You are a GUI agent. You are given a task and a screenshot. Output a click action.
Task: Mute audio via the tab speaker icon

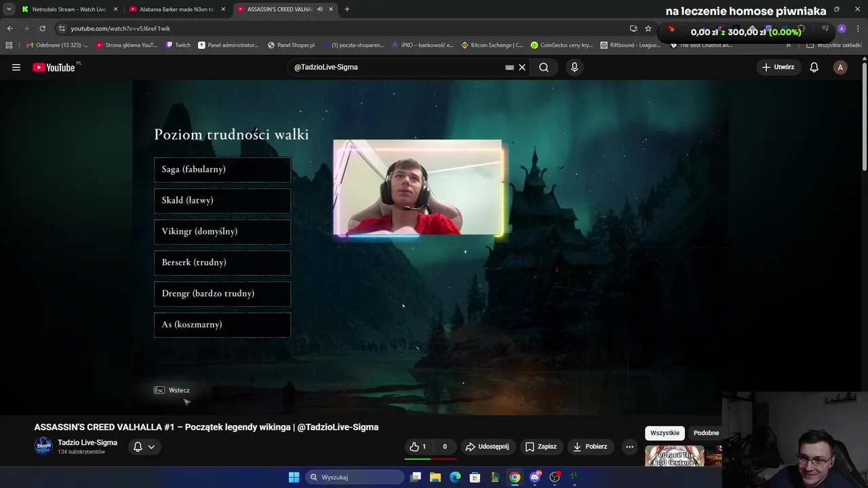point(320,9)
